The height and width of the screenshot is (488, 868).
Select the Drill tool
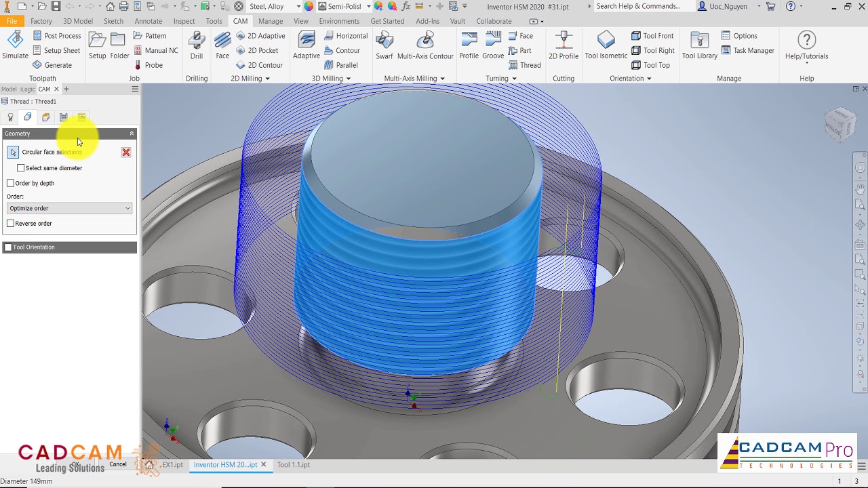197,45
